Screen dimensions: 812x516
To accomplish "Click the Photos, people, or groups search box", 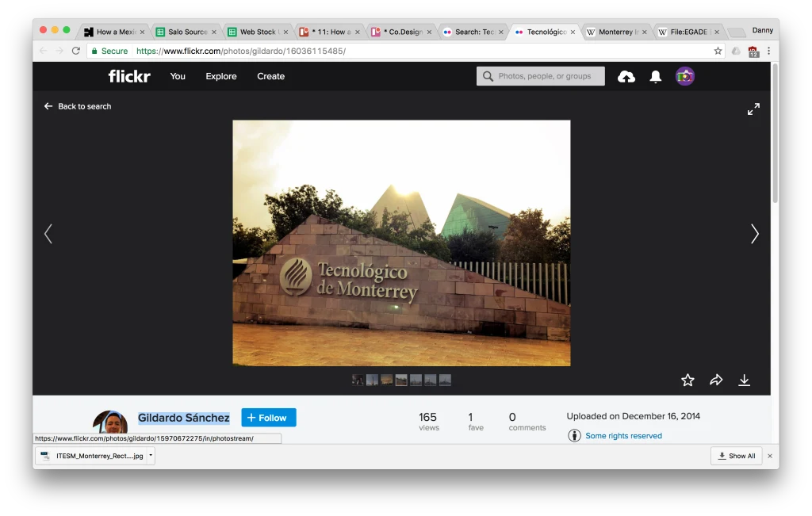I will pos(541,77).
